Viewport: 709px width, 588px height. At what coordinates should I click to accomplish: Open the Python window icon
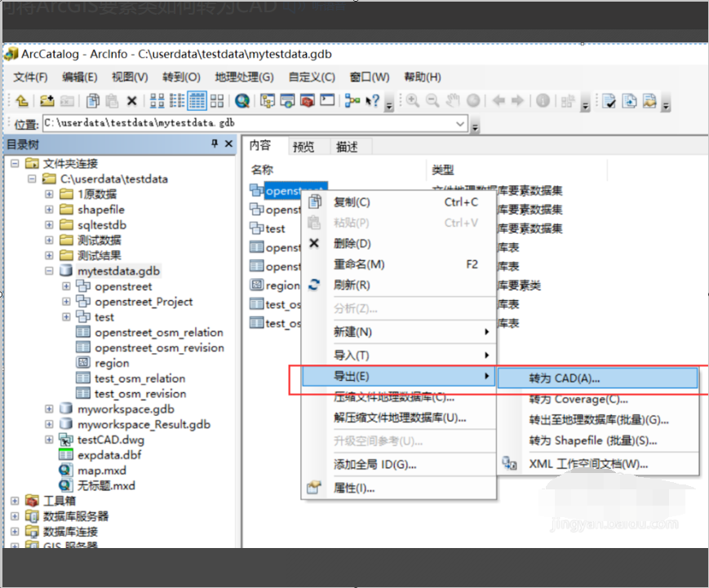tap(327, 99)
